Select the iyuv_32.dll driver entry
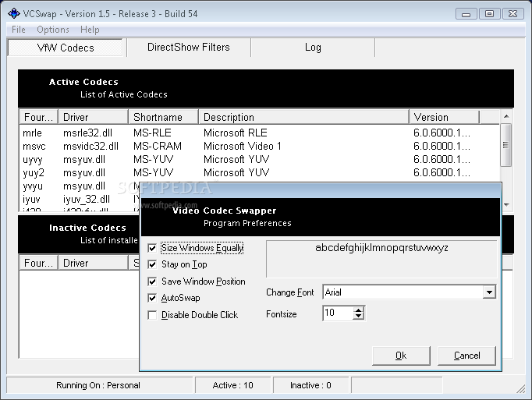This screenshot has width=532, height=400. (87, 199)
